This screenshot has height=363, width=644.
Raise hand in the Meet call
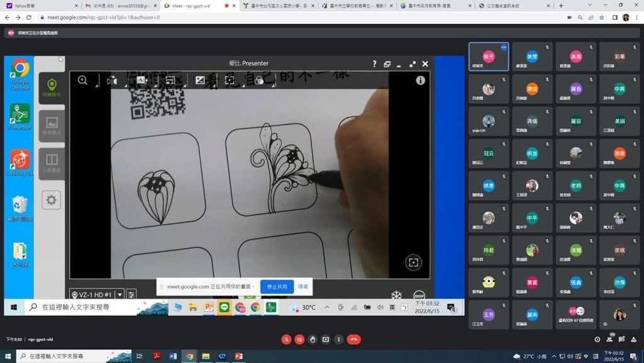click(x=313, y=340)
